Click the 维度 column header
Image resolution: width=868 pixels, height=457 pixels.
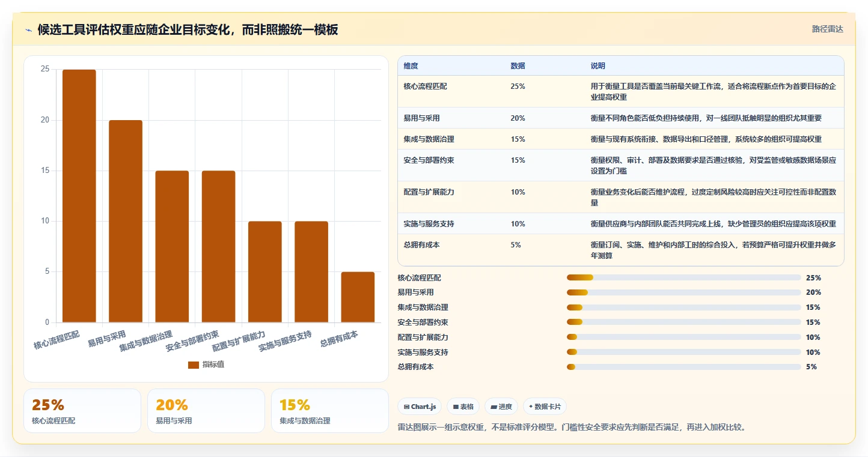pyautogui.click(x=411, y=65)
